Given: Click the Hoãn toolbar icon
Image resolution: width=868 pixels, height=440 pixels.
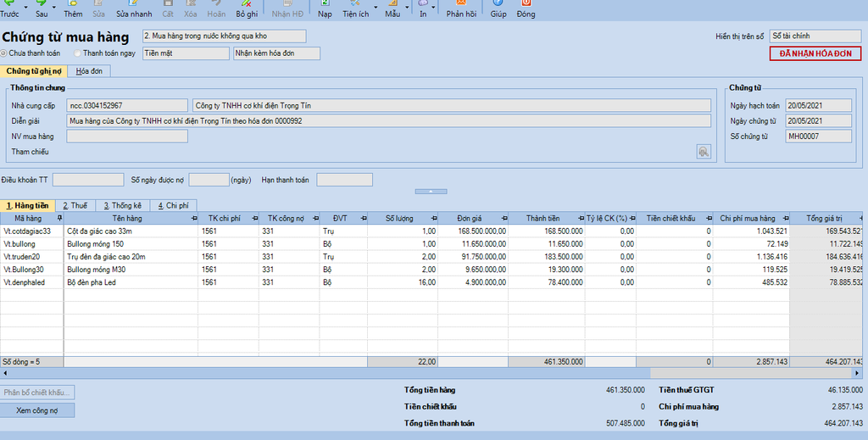Looking at the screenshot, I should 216,8.
